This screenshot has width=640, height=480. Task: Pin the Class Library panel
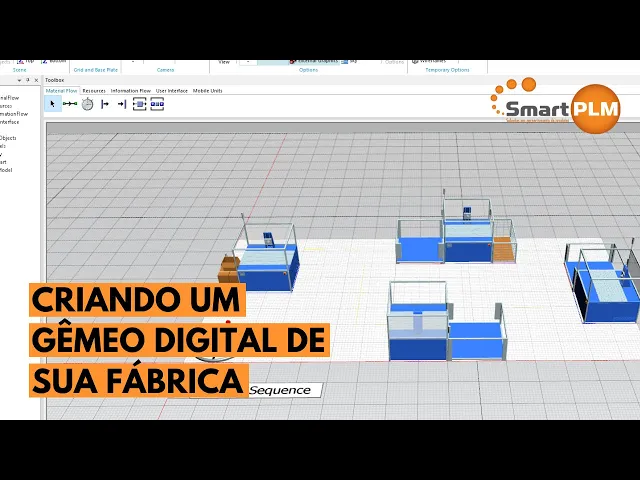(x=28, y=80)
